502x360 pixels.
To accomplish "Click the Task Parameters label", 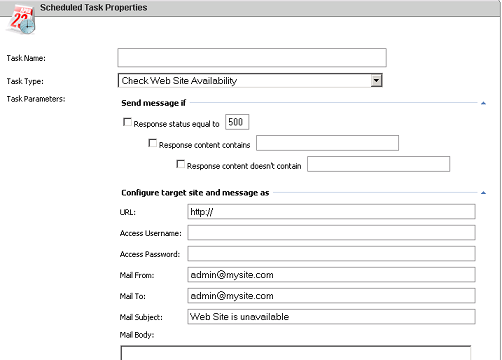I will [36, 99].
